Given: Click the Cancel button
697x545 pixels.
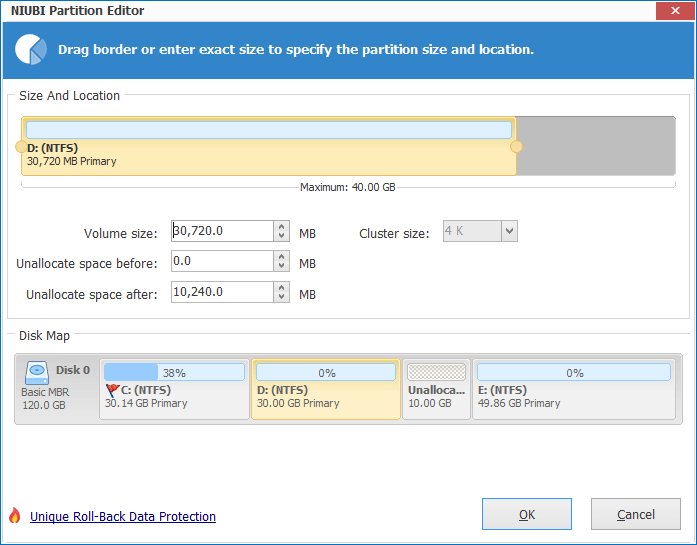Looking at the screenshot, I should [636, 514].
